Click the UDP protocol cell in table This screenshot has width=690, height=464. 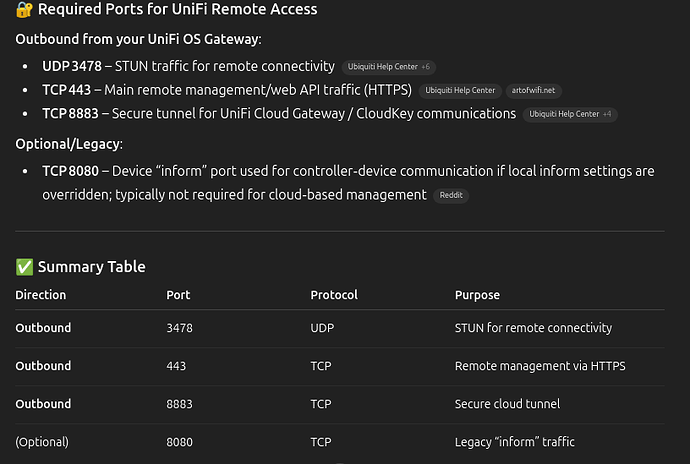tap(322, 328)
